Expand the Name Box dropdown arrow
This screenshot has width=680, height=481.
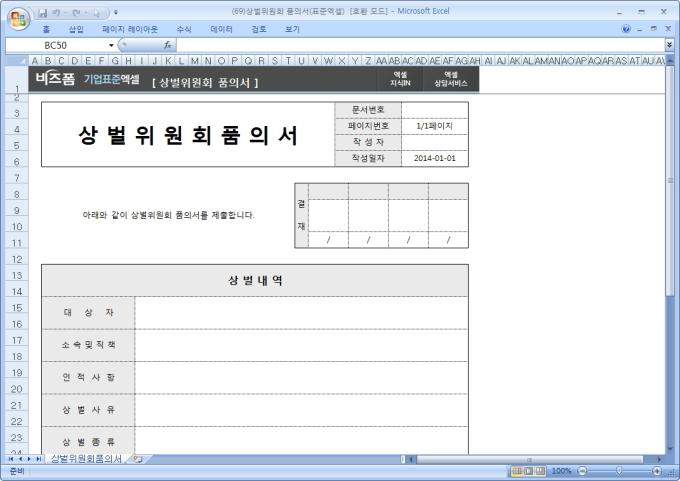[111, 45]
